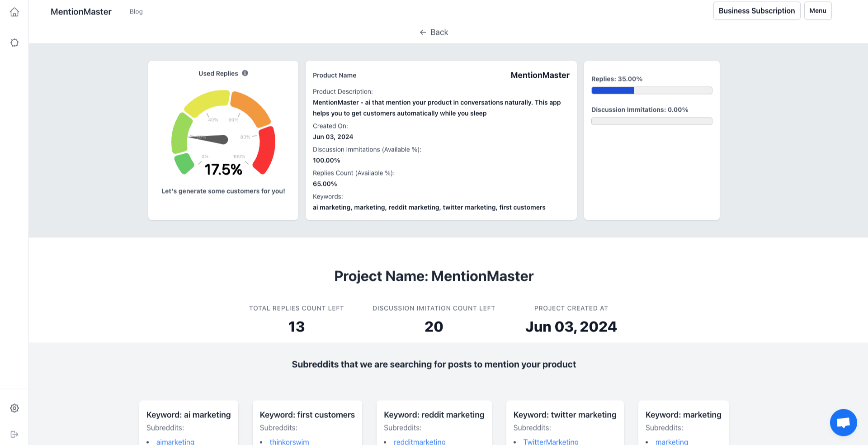Click the puzzle-piece icon in the sidebar
The height and width of the screenshot is (445, 868).
[14, 43]
